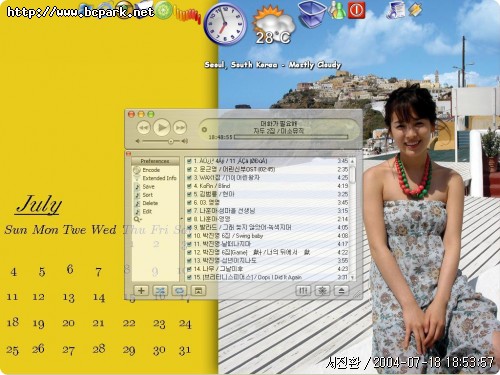Toggle checkbox for track 14

[x=189, y=269]
